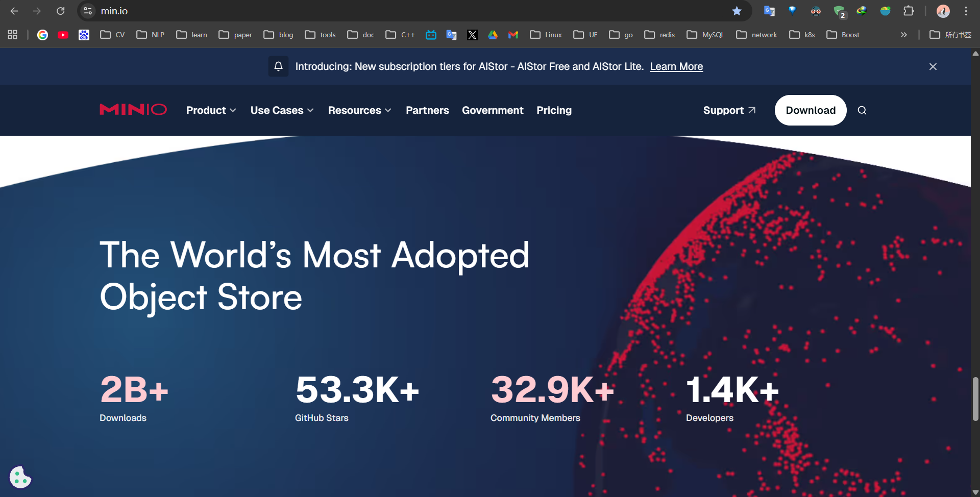The width and height of the screenshot is (980, 497).
Task: Open site information icon in address bar
Action: pos(88,11)
